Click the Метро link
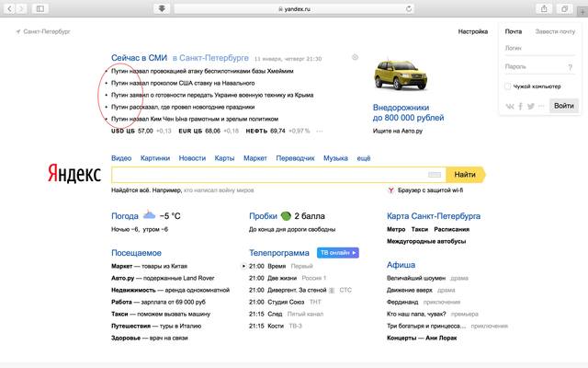Screen dimensions: 588x368 point(396,229)
